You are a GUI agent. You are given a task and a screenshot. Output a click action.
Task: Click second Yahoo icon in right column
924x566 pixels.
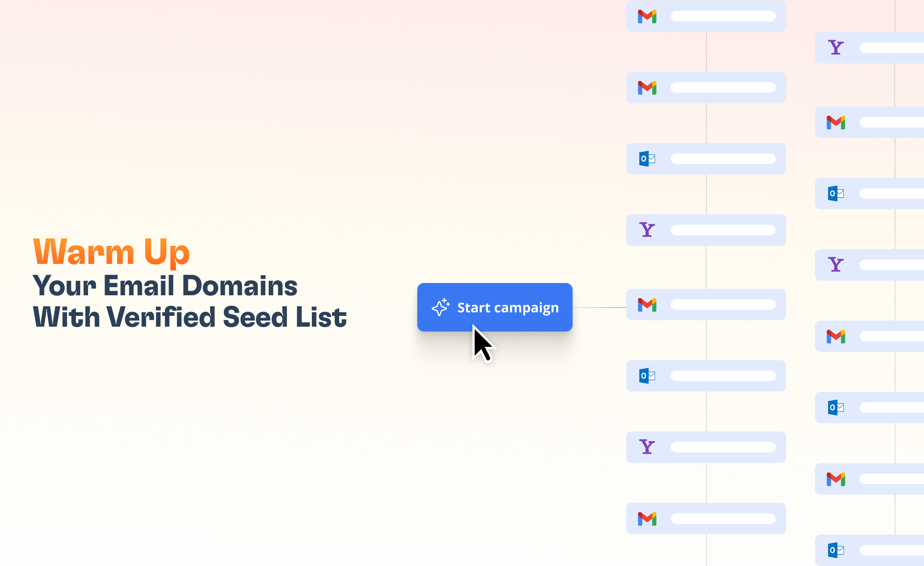836,265
